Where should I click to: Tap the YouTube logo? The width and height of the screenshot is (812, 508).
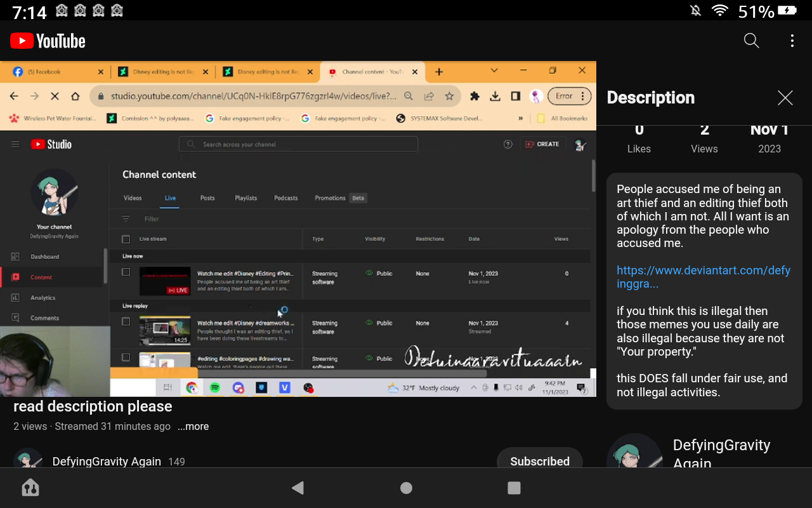48,41
